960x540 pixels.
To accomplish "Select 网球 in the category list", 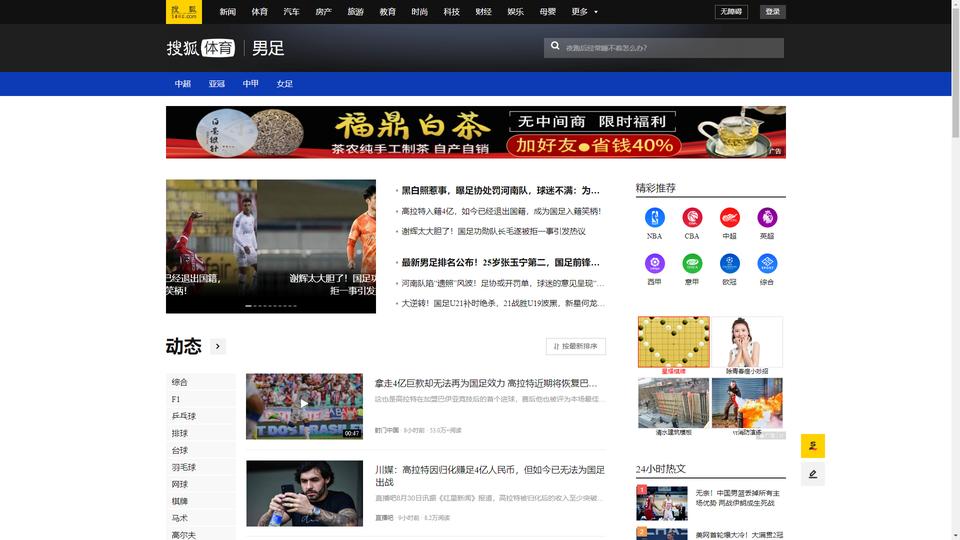I will [x=179, y=484].
